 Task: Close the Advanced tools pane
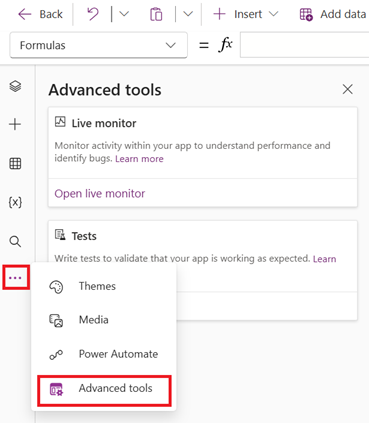348,89
